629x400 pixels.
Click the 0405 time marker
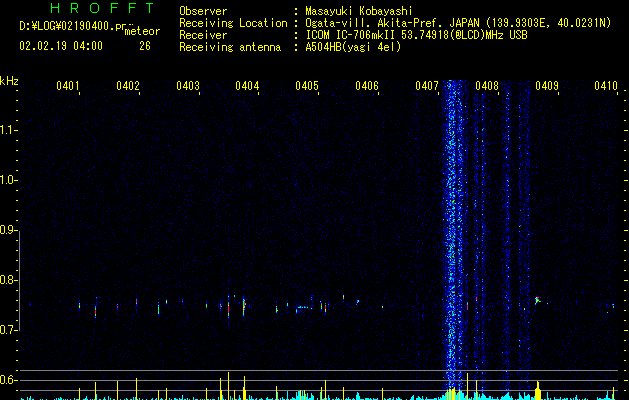coord(307,86)
